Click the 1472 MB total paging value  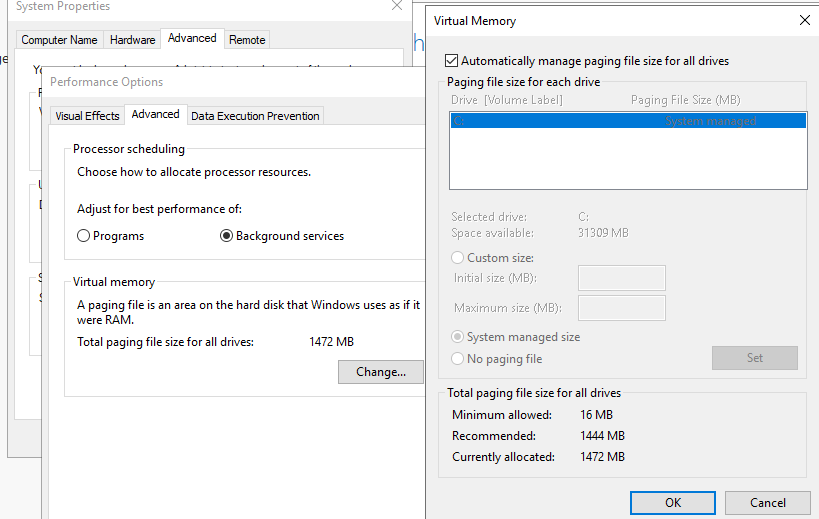(332, 342)
